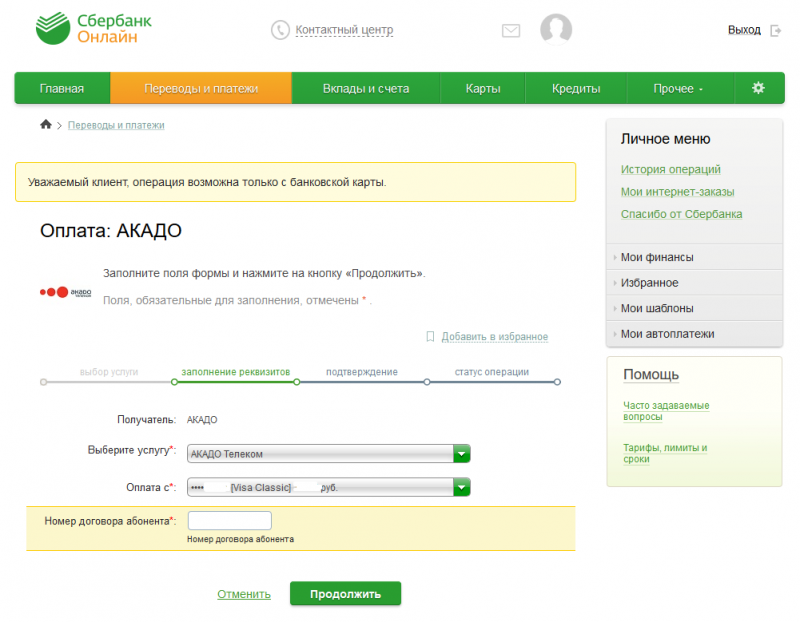Open the Оплата с card dropdown arrow
The height and width of the screenshot is (622, 800).
pyautogui.click(x=461, y=487)
